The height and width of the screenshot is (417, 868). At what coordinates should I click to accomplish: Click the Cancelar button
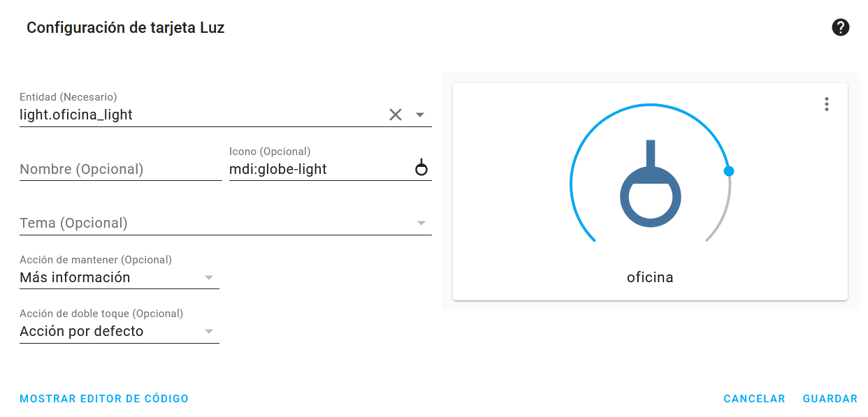[754, 399]
